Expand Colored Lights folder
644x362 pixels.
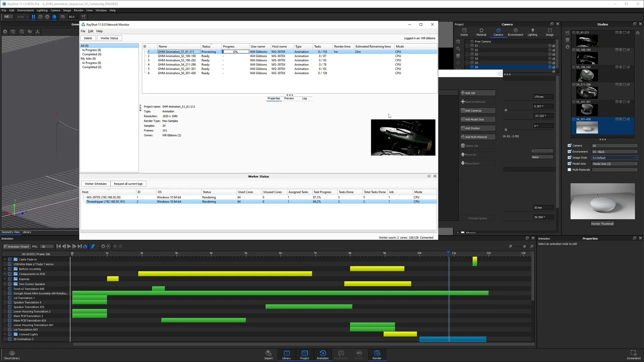click(x=5, y=335)
